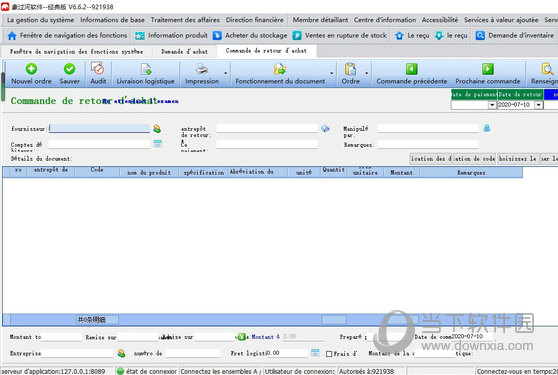Screen dimensions: 558x375
Task: Click warehouse lookup icon by entrepôt de retour
Action: (325, 128)
